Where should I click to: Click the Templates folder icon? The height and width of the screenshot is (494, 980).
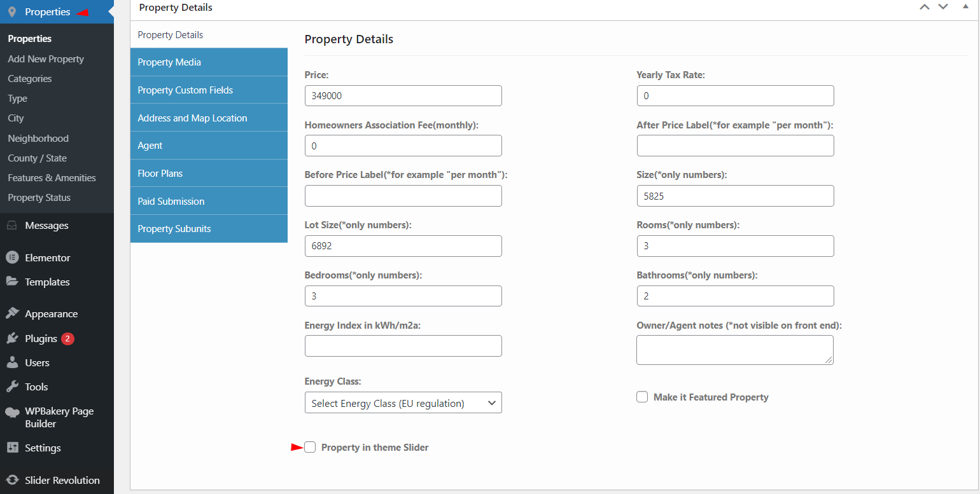pyautogui.click(x=12, y=282)
